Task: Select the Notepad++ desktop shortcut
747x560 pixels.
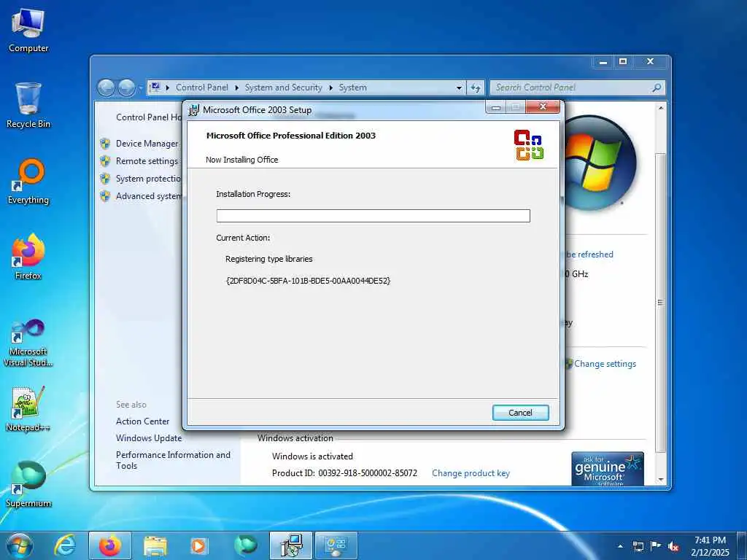Action: click(28, 409)
